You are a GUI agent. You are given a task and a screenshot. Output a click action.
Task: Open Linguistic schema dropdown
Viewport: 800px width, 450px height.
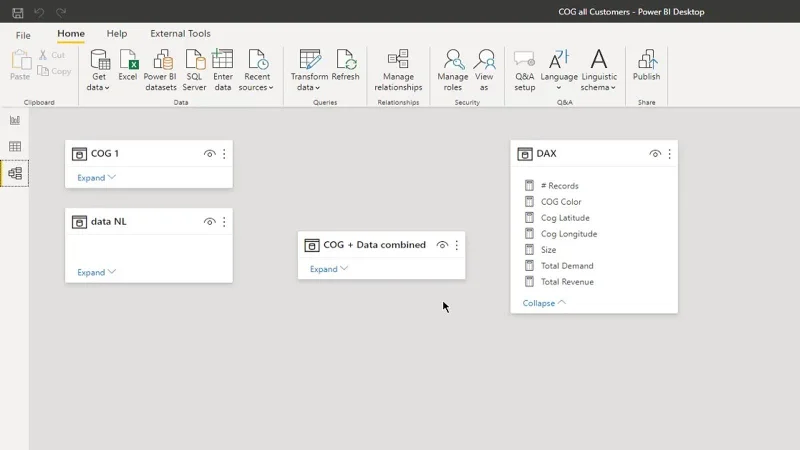(599, 70)
